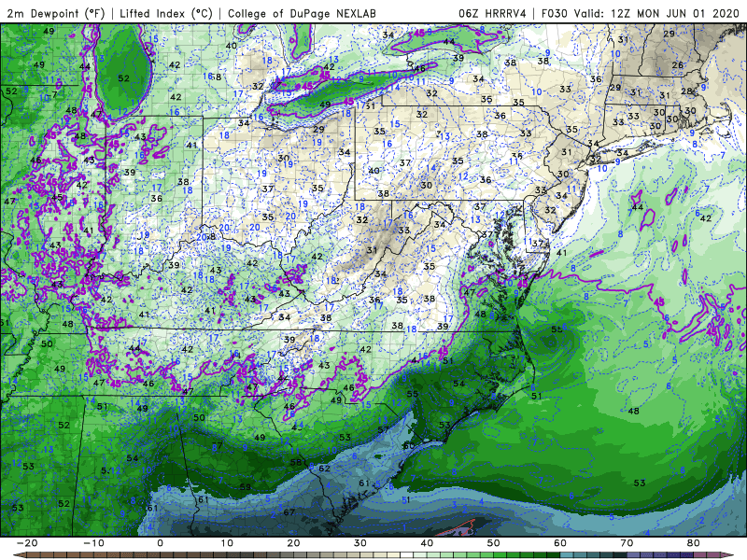Click the 70 label on the color scale
Image resolution: width=747 pixels, height=560 pixels.
tap(627, 543)
